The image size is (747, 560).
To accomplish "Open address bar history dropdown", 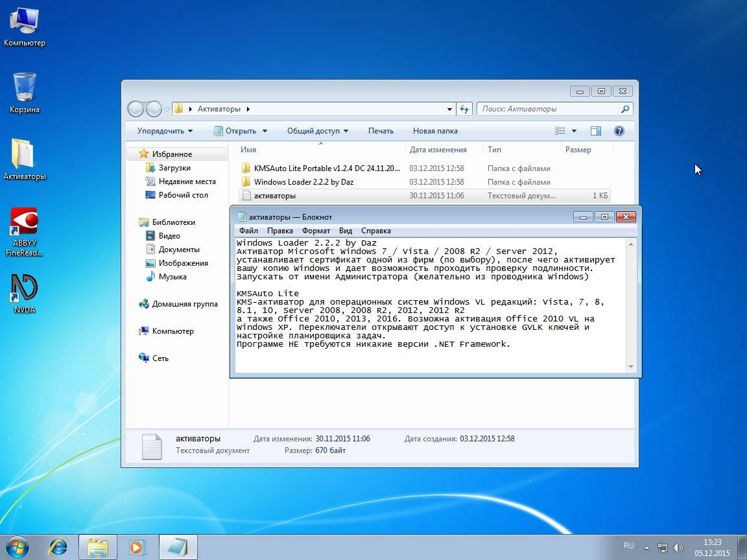I will click(449, 109).
